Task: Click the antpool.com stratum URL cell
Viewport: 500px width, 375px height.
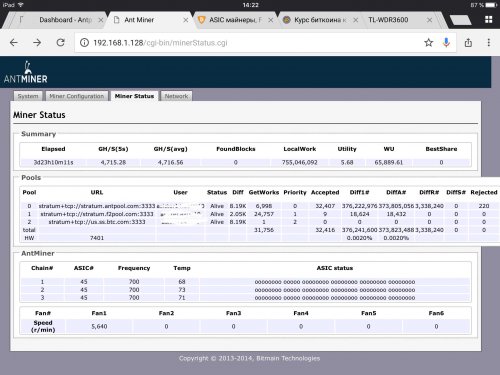Action: [97, 206]
